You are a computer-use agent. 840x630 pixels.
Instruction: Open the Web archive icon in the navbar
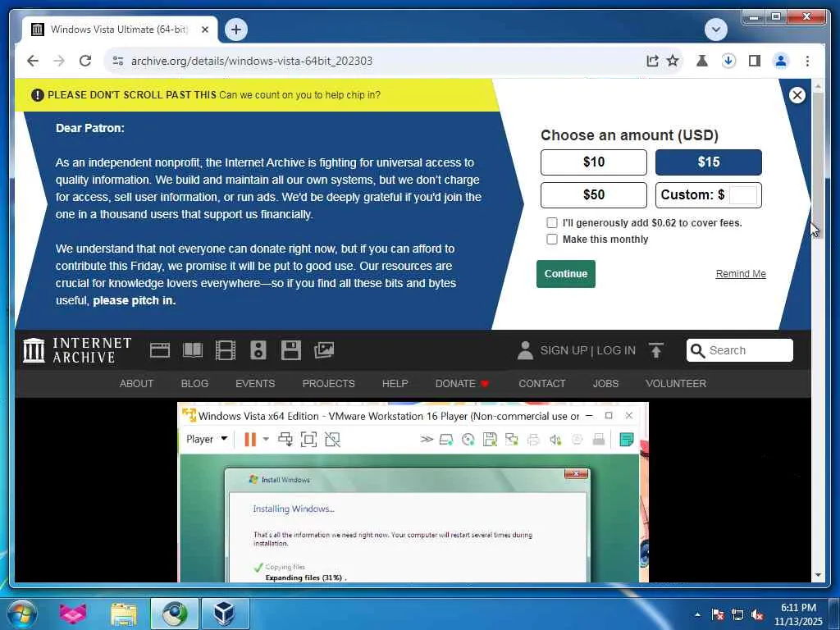[x=160, y=350]
